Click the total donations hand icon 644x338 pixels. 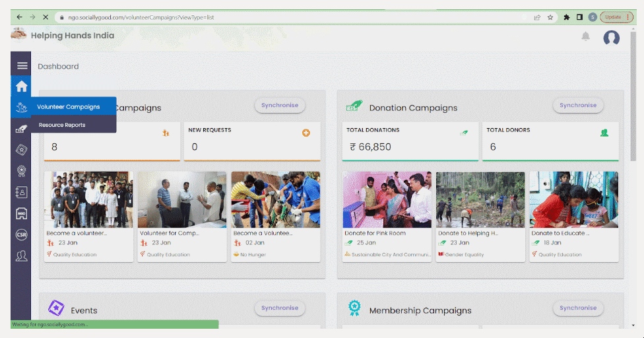point(464,133)
